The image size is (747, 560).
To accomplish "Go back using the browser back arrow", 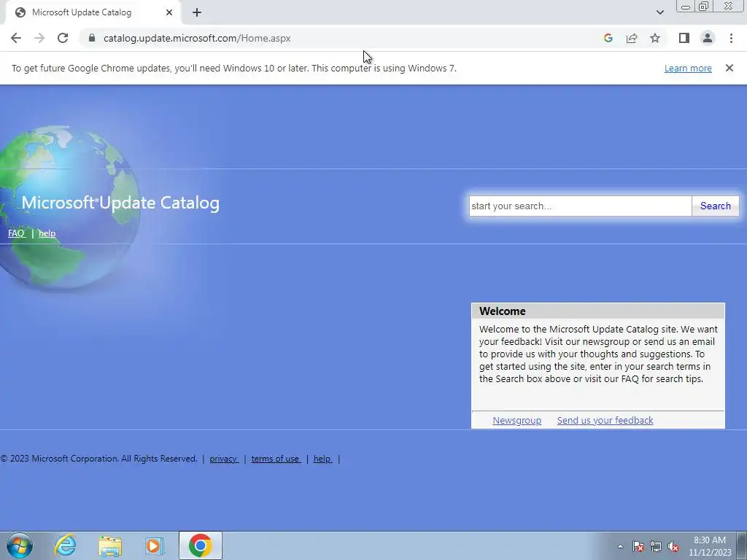I will tap(16, 38).
